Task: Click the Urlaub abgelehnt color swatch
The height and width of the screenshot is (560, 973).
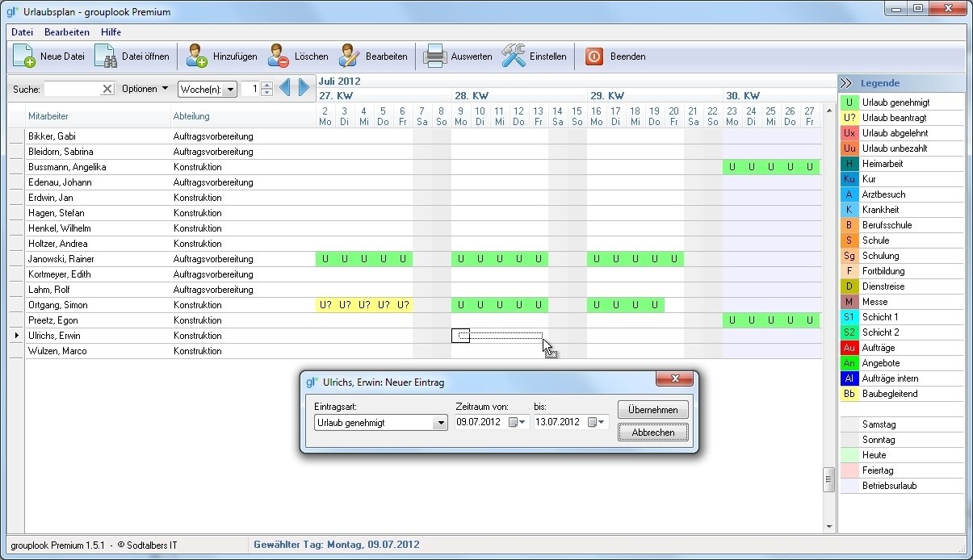Action: pyautogui.click(x=849, y=133)
